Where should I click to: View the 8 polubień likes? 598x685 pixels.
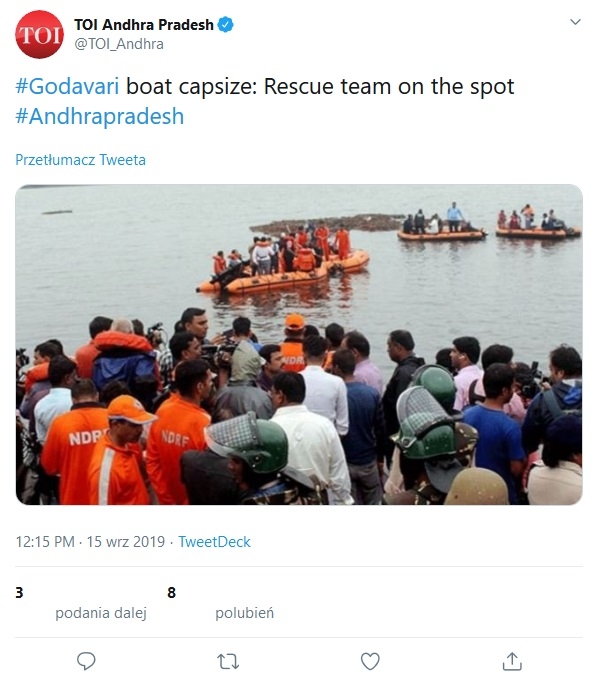click(221, 603)
